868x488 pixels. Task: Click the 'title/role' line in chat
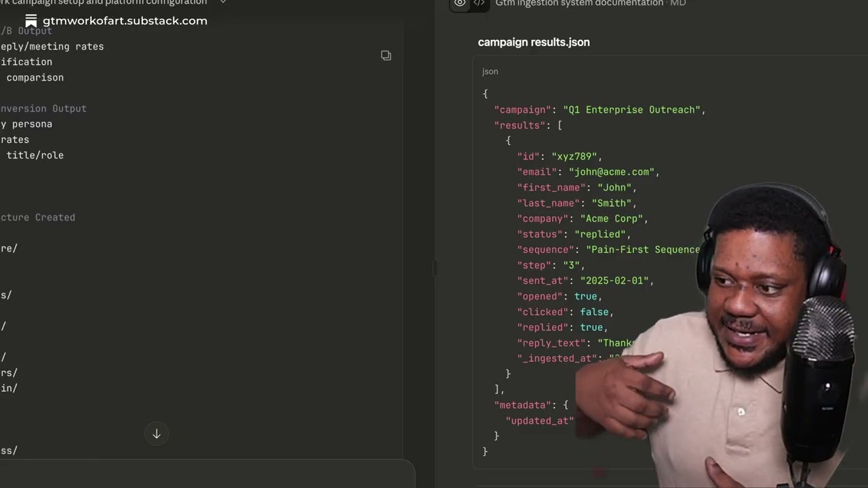[35, 155]
